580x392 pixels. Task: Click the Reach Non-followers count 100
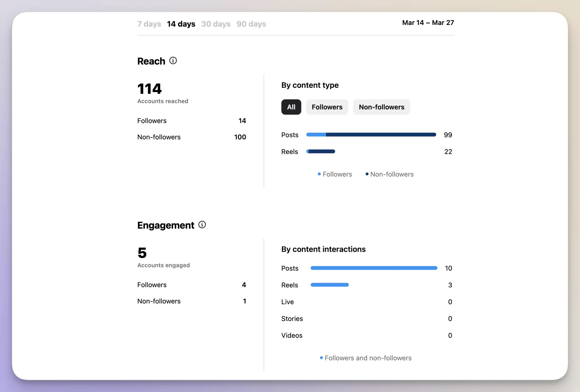240,137
